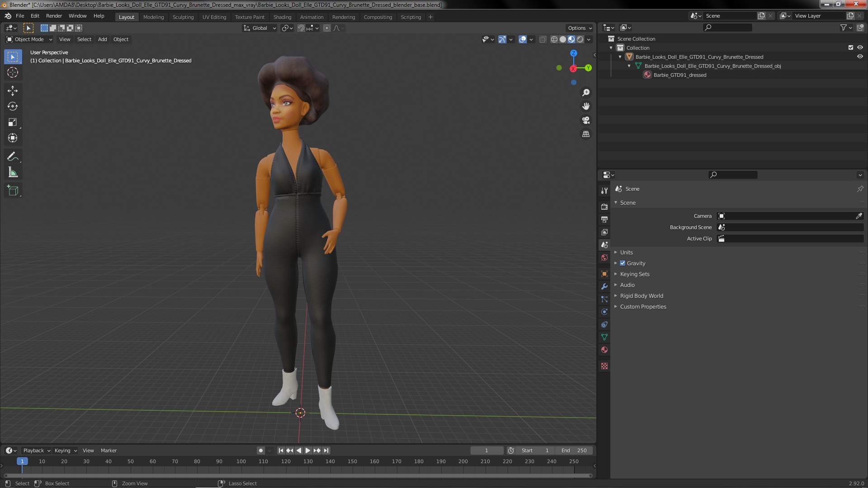Open viewport Options dropdown
The height and width of the screenshot is (488, 868).
pos(580,28)
